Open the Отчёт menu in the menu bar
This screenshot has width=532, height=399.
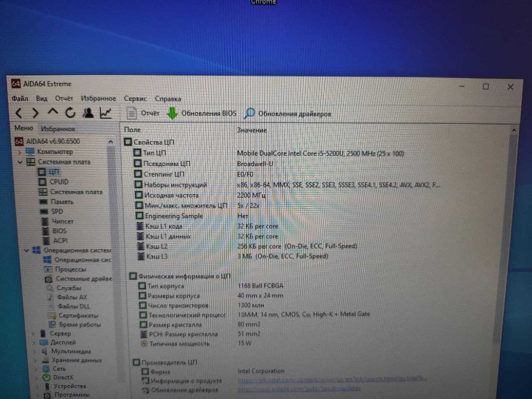(64, 99)
